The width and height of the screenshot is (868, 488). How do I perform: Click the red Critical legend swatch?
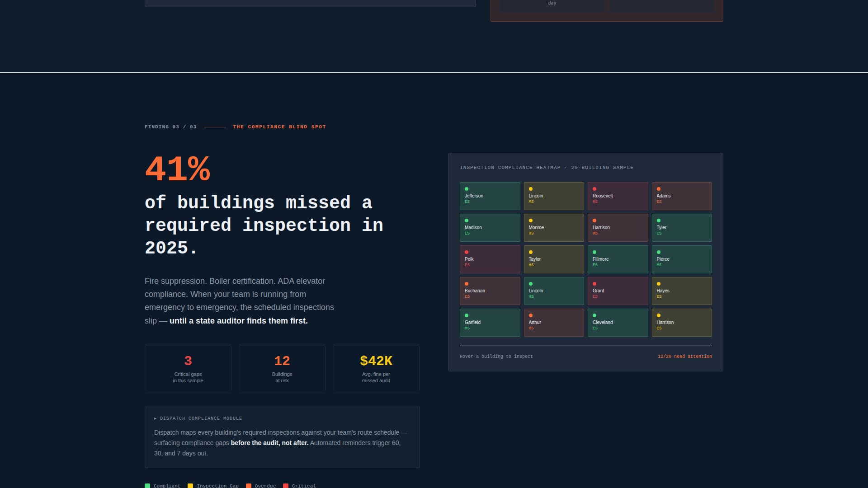(286, 486)
